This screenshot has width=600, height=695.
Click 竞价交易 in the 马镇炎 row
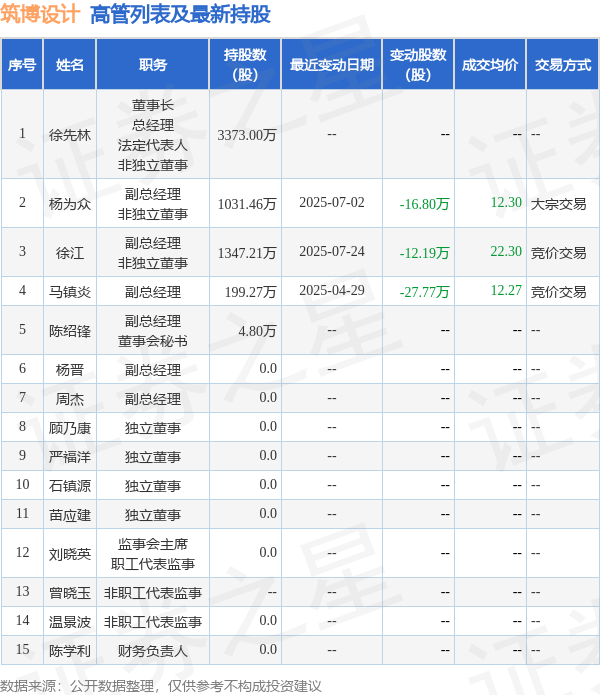pyautogui.click(x=558, y=292)
